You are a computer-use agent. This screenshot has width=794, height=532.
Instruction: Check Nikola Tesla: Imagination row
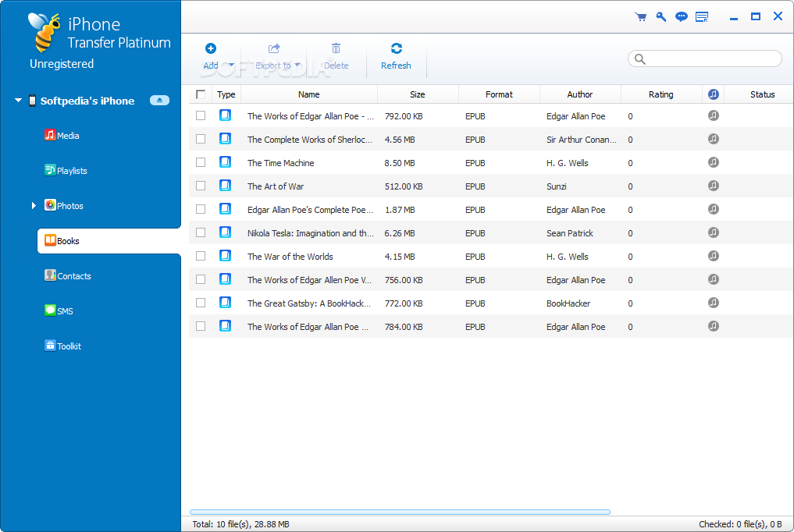(x=201, y=232)
